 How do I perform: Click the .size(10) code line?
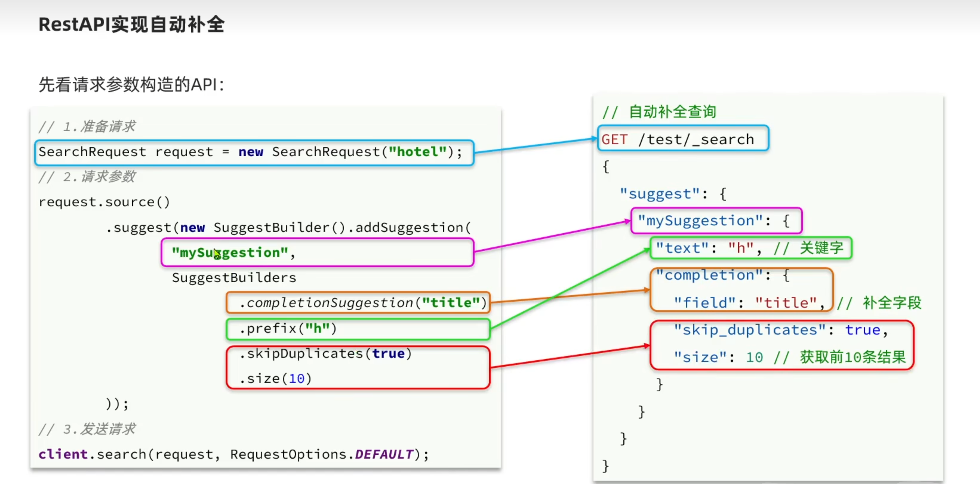click(276, 379)
